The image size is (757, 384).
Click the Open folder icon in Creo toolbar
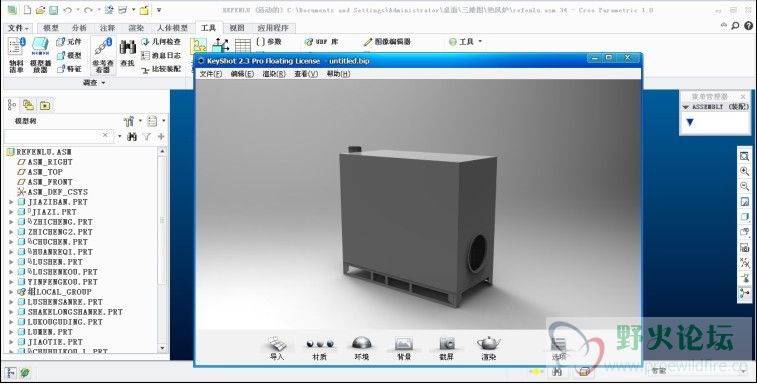41,10
